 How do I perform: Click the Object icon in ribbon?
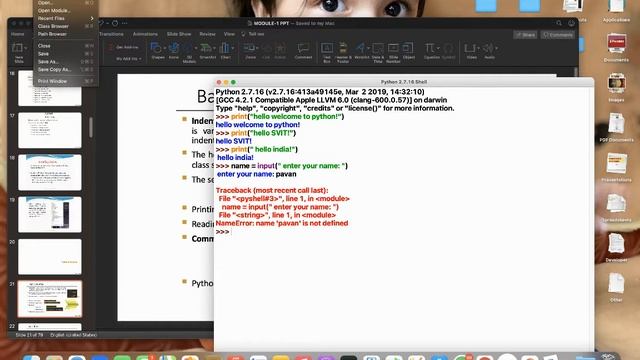(408, 48)
